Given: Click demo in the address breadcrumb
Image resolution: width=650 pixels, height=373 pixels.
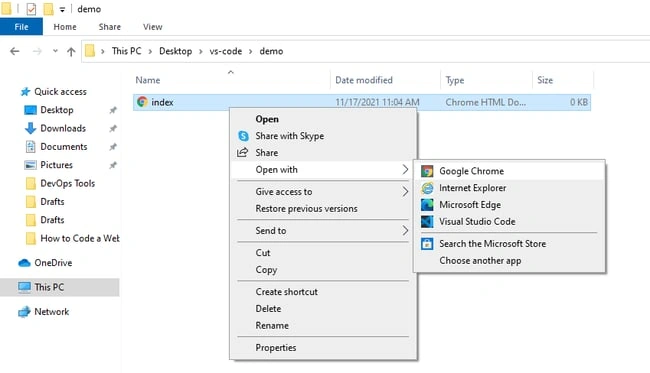Looking at the screenshot, I should pyautogui.click(x=271, y=51).
